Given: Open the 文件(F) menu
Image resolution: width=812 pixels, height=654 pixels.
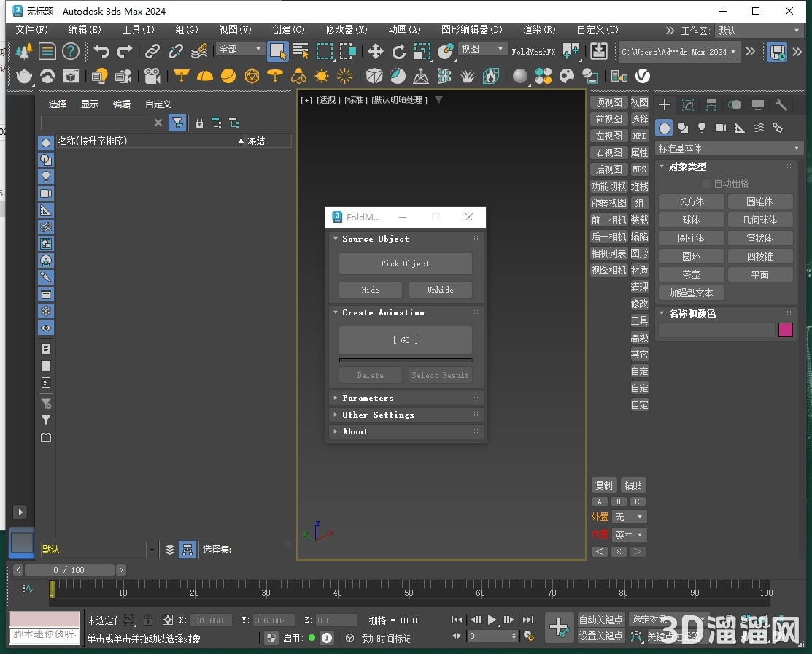Looking at the screenshot, I should coord(31,29).
